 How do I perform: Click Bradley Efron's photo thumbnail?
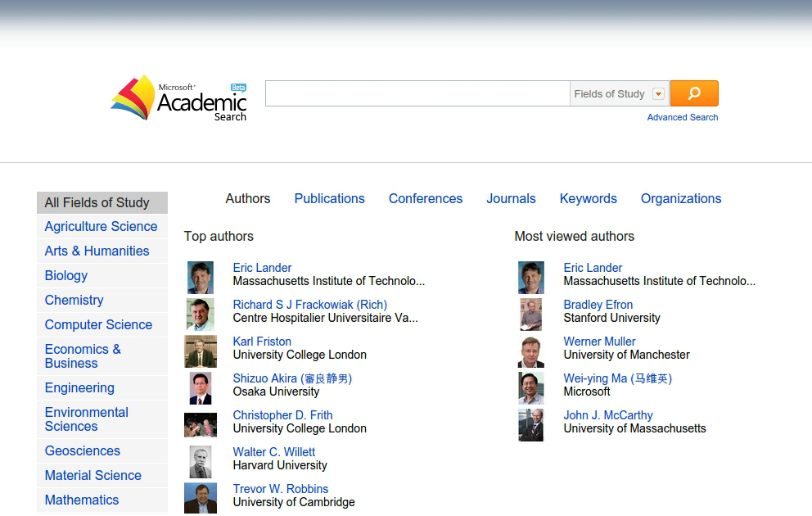[x=531, y=315]
